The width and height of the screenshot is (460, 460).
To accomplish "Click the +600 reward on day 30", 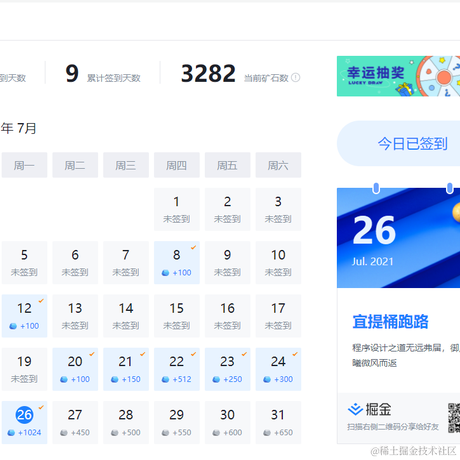I will 233,433.
